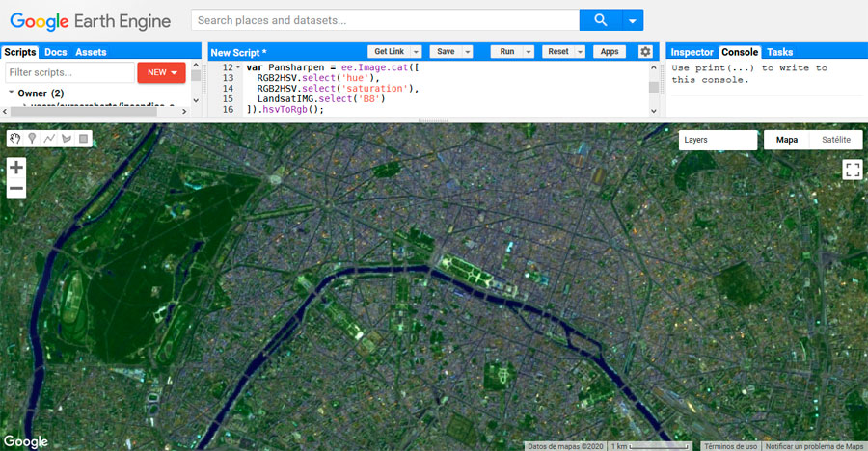This screenshot has height=451, width=868.
Task: Open Save dropdown arrow
Action: (467, 51)
